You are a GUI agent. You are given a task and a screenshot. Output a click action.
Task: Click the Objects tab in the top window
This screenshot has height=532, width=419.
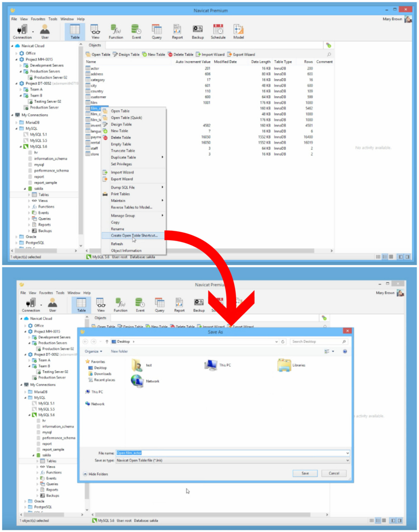pyautogui.click(x=95, y=45)
